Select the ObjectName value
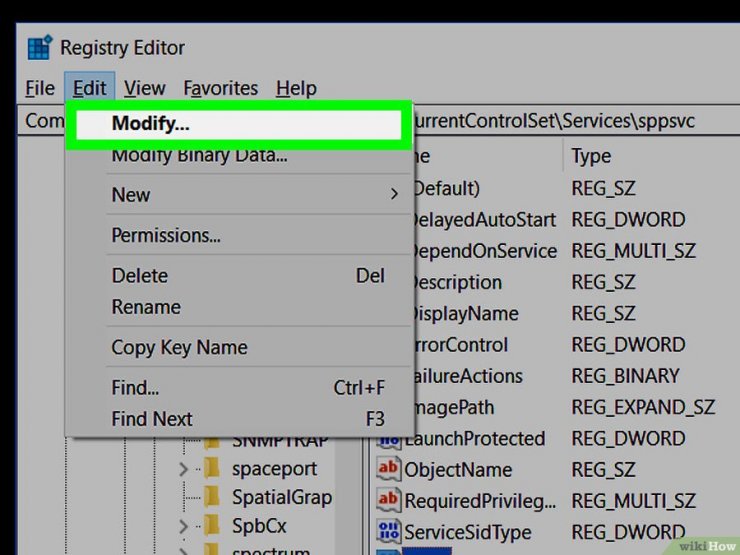740x555 pixels. point(458,470)
